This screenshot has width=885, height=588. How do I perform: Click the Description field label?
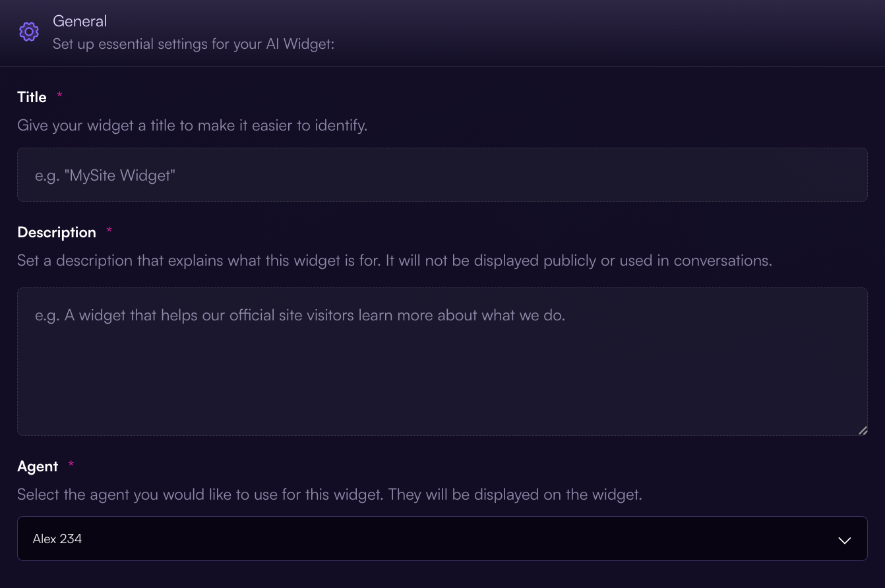point(57,232)
